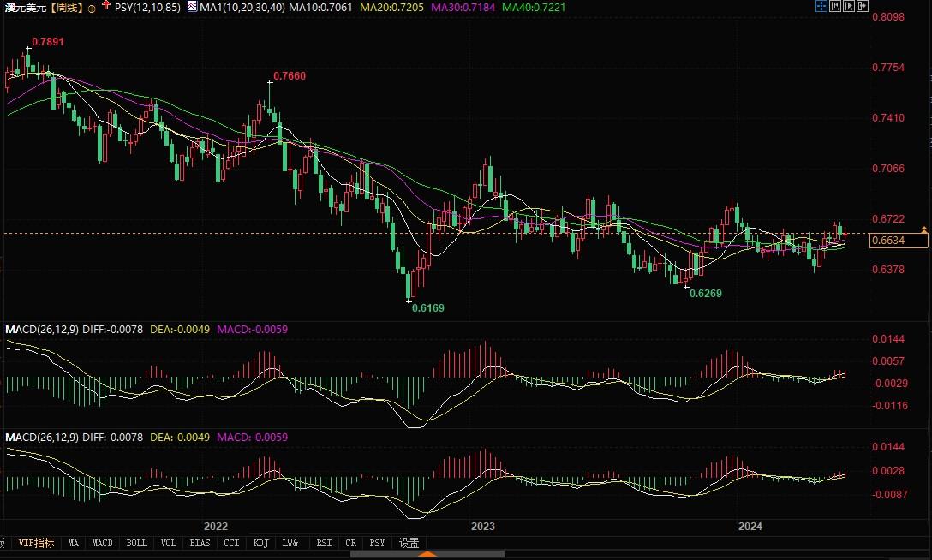The width and height of the screenshot is (932, 560).
Task: Click the 0.7660 peak price marker
Action: (289, 76)
